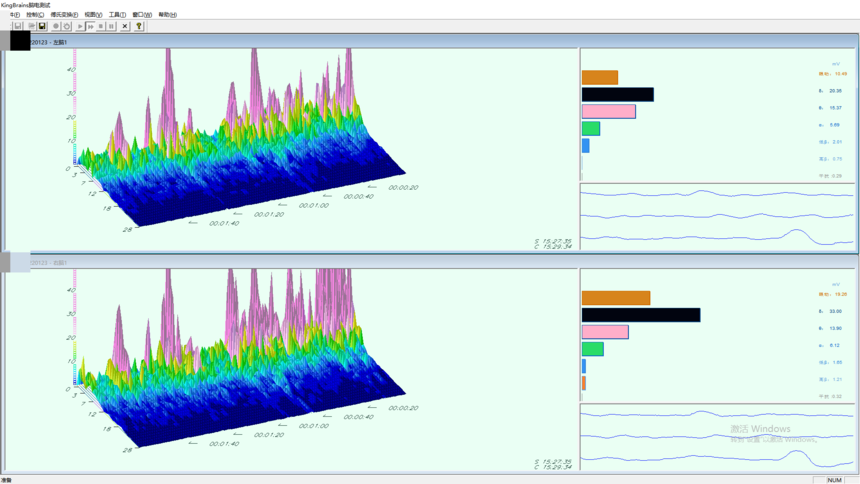This screenshot has height=484, width=860.
Task: Click the yellow question mark help icon
Action: [x=139, y=26]
